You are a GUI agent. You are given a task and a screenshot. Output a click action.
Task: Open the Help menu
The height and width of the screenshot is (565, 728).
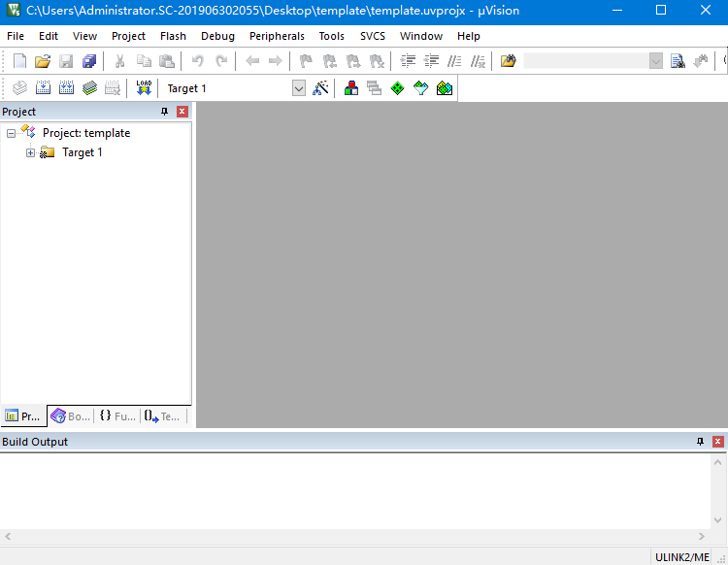click(469, 36)
